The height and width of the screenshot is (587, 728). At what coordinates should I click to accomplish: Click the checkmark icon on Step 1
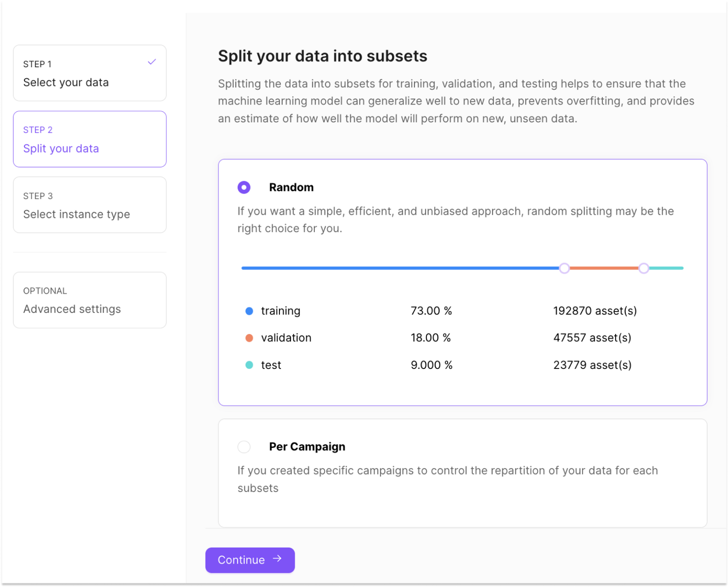click(151, 62)
